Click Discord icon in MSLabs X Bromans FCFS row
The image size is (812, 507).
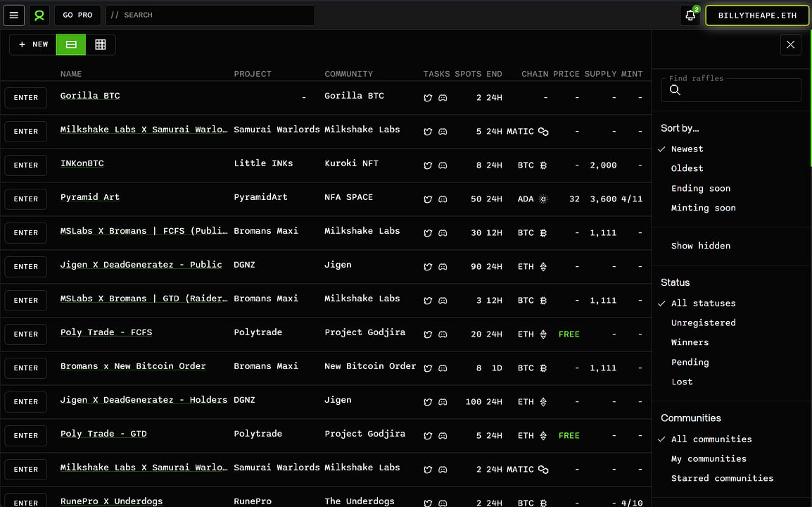click(x=443, y=233)
